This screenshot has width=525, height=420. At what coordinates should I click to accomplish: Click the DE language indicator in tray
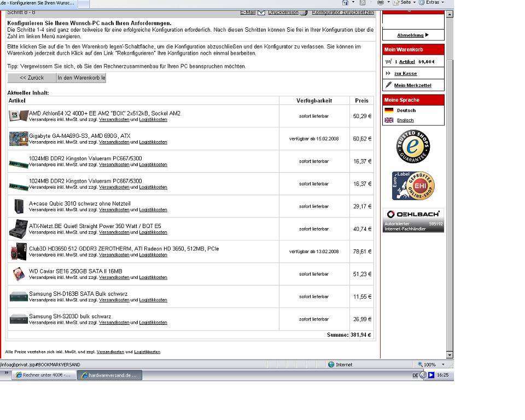415,375
